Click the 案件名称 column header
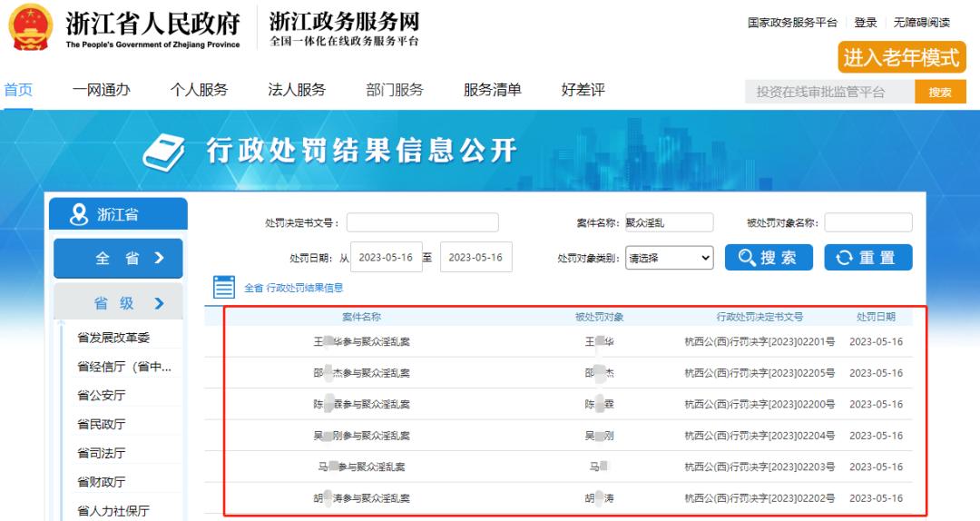This screenshot has height=521, width=980. tap(361, 317)
